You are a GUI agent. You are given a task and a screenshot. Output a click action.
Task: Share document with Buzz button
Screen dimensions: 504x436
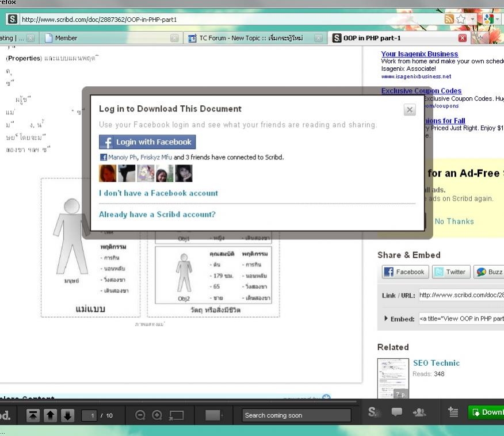click(x=489, y=272)
